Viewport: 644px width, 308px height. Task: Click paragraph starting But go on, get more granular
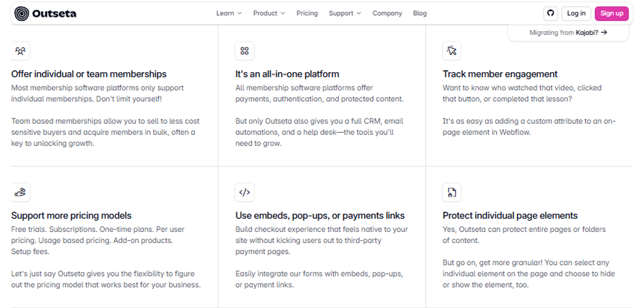529,273
